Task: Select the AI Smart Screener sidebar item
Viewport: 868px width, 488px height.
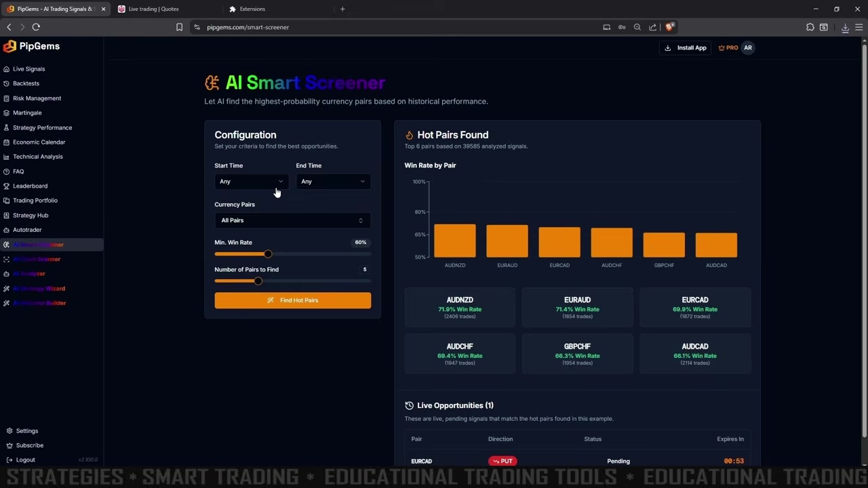Action: pos(52,245)
